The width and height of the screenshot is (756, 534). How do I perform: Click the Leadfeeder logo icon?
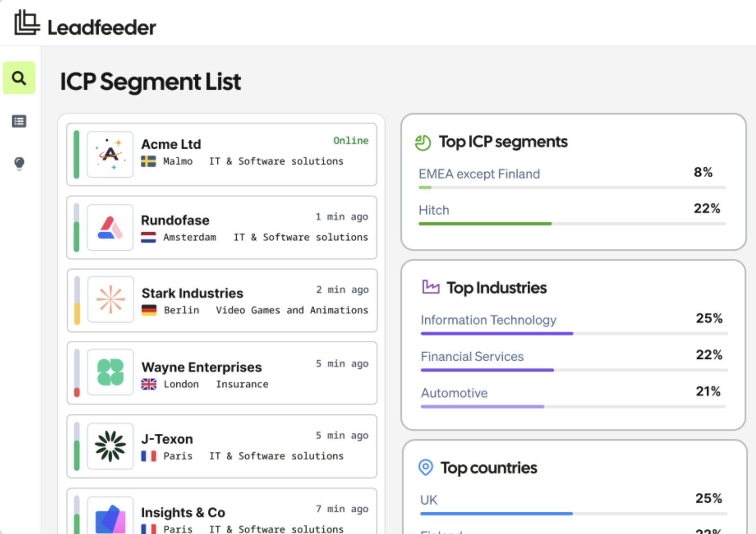tap(27, 23)
